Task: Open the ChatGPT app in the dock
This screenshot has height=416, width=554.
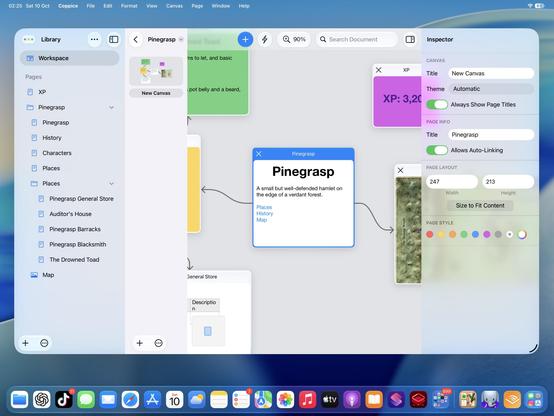Action: pyautogui.click(x=42, y=400)
